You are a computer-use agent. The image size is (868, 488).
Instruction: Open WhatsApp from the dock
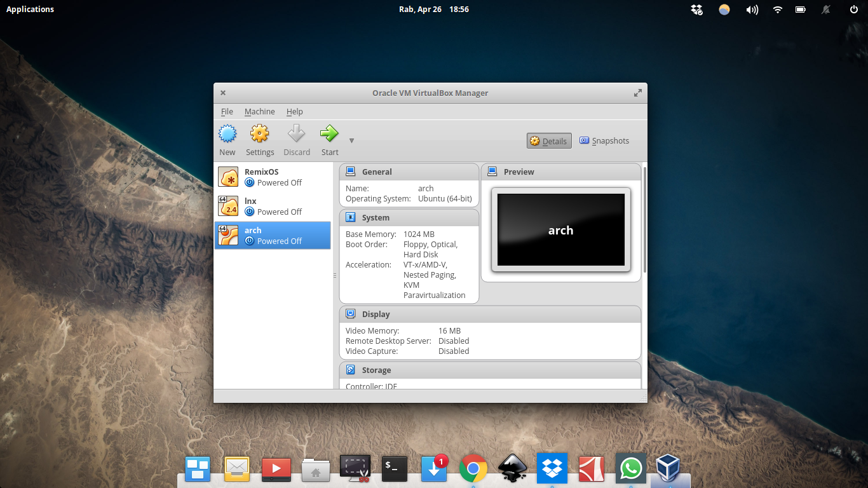pos(630,468)
